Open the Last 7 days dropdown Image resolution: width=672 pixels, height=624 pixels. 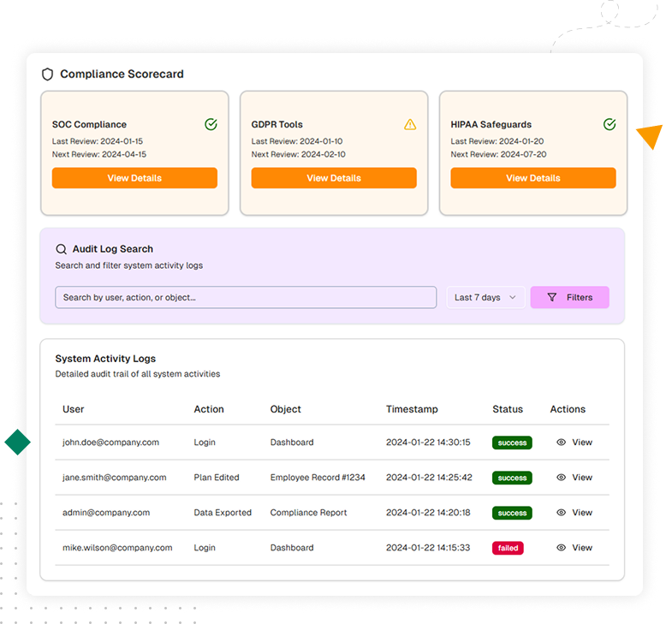pyautogui.click(x=485, y=297)
